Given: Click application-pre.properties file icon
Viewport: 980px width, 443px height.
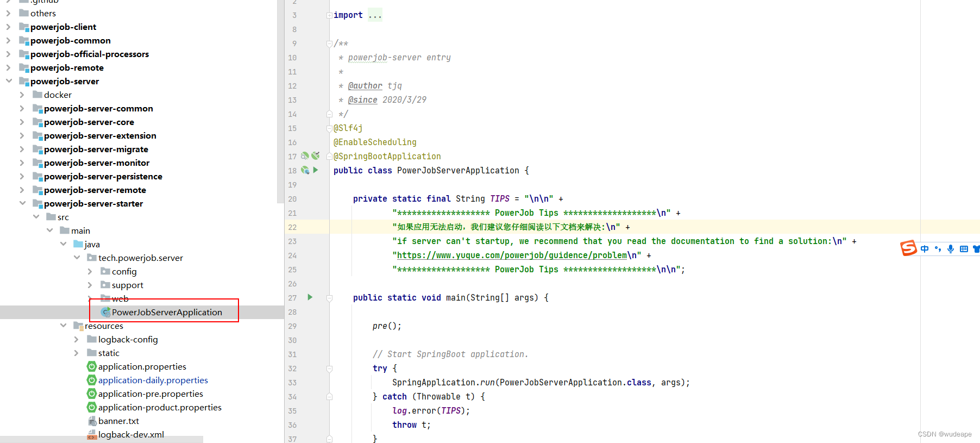Looking at the screenshot, I should pos(92,394).
